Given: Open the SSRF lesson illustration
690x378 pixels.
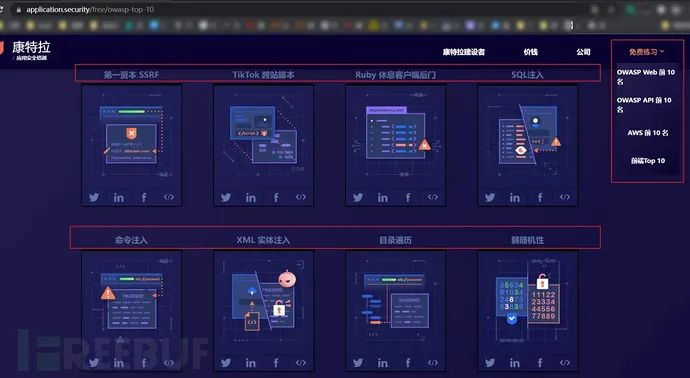Looking at the screenshot, I should point(131,137).
